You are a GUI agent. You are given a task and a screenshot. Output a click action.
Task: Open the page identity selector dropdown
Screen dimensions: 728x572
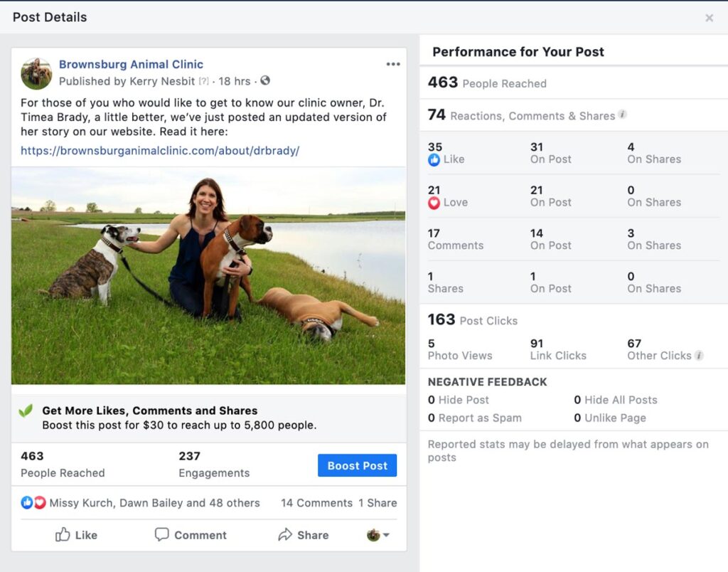click(378, 535)
